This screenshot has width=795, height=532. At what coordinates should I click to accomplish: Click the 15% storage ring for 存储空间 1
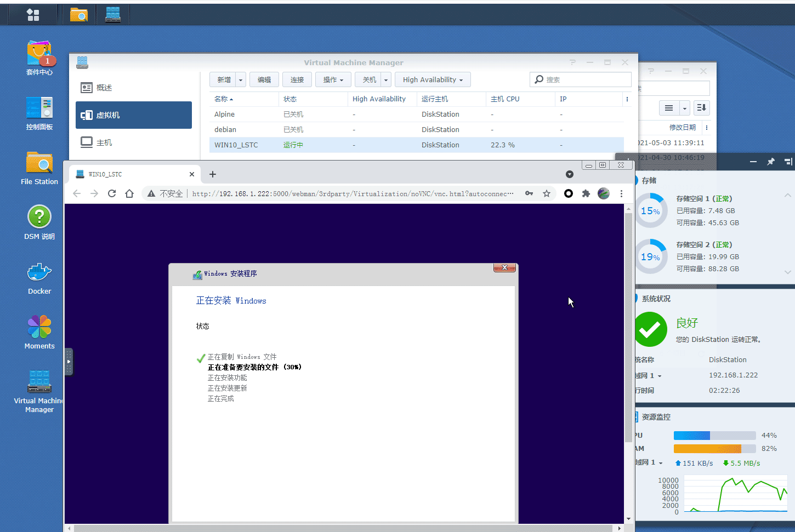coord(651,211)
